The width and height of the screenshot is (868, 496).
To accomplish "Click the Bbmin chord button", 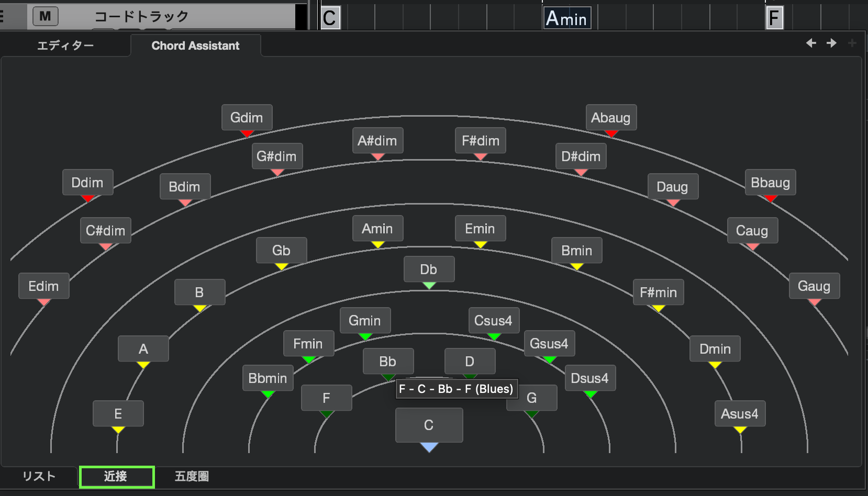I will click(268, 378).
